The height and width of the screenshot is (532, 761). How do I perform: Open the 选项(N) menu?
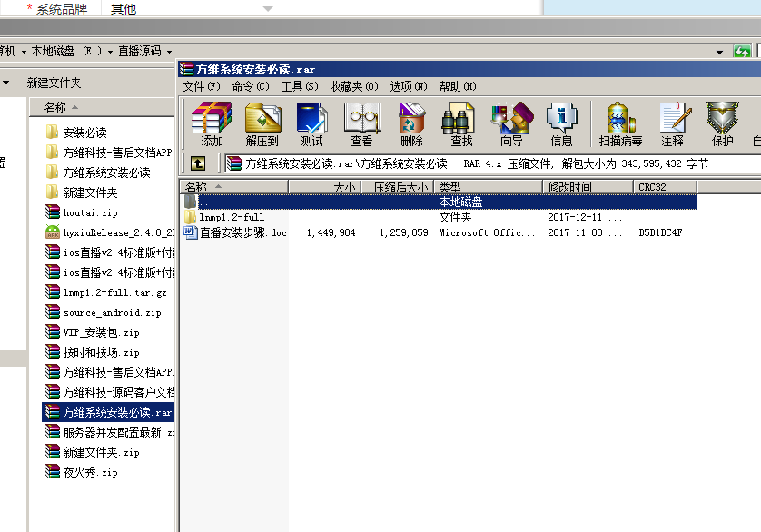pyautogui.click(x=408, y=86)
